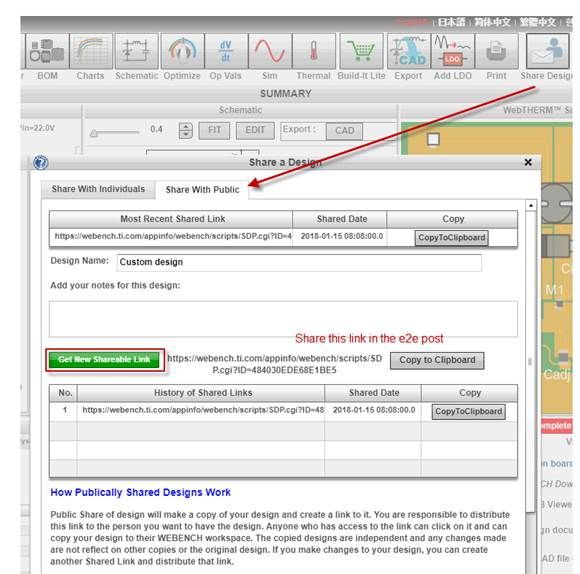The width and height of the screenshot is (580, 574).
Task: Click the most recent shared link URL
Action: click(x=173, y=236)
